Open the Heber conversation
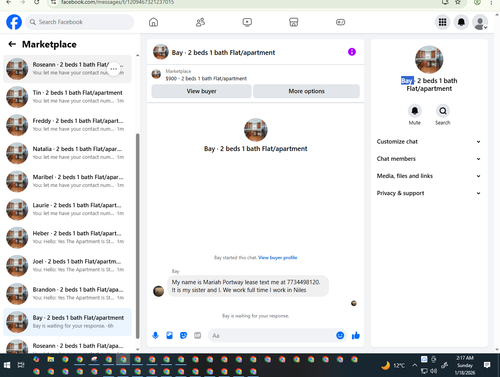 [67, 237]
